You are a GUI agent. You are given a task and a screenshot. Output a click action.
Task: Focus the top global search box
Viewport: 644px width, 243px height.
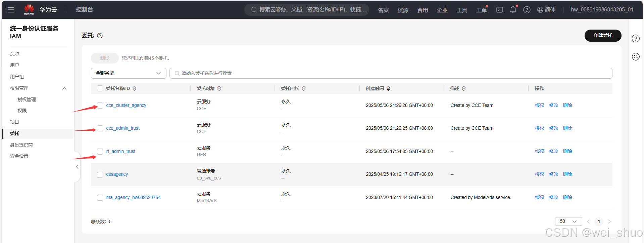point(307,10)
